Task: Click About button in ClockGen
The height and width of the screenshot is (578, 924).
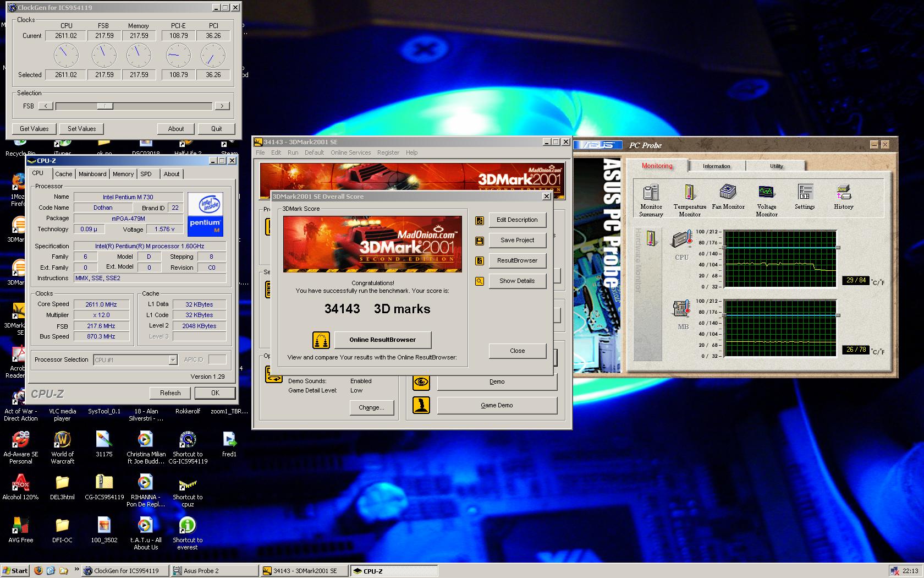Action: pos(176,129)
